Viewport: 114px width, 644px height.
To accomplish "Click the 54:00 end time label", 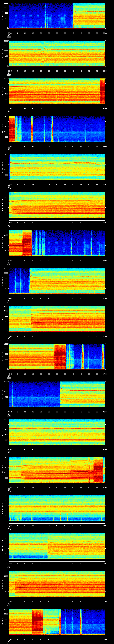I will pyautogui.click(x=105, y=639).
